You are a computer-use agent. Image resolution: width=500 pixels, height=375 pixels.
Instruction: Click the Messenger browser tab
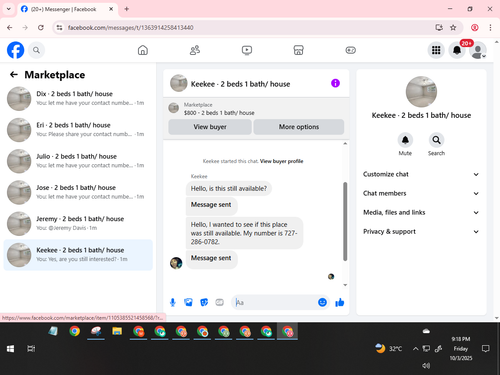point(67,9)
